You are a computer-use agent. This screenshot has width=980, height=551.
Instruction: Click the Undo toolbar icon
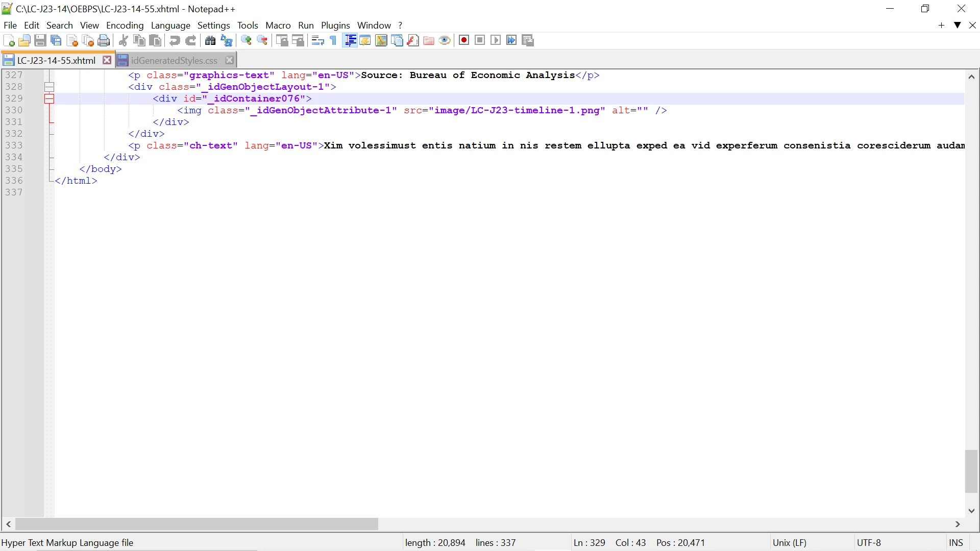[x=175, y=40]
